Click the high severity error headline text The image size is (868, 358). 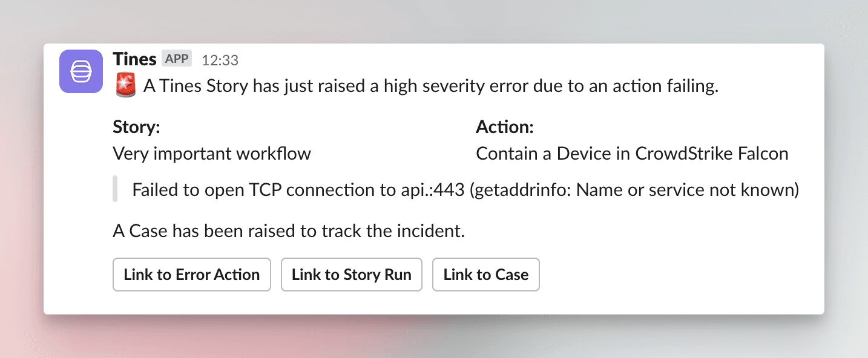point(430,86)
